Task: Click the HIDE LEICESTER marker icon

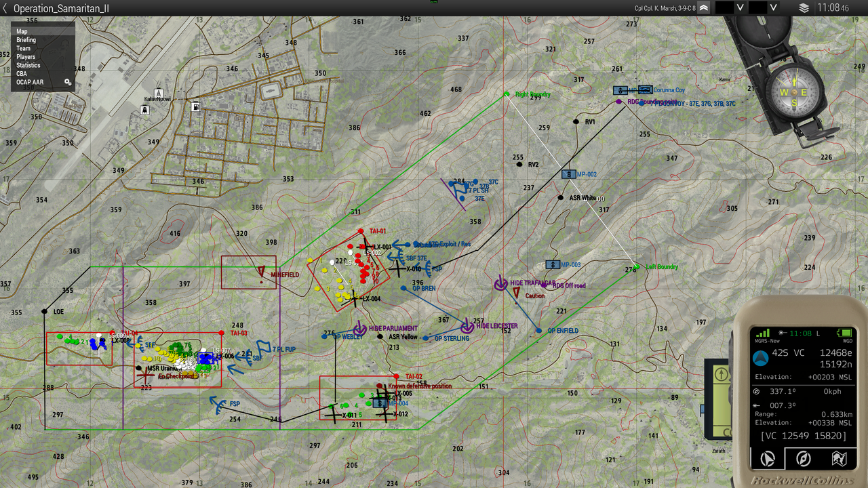Action: (467, 326)
